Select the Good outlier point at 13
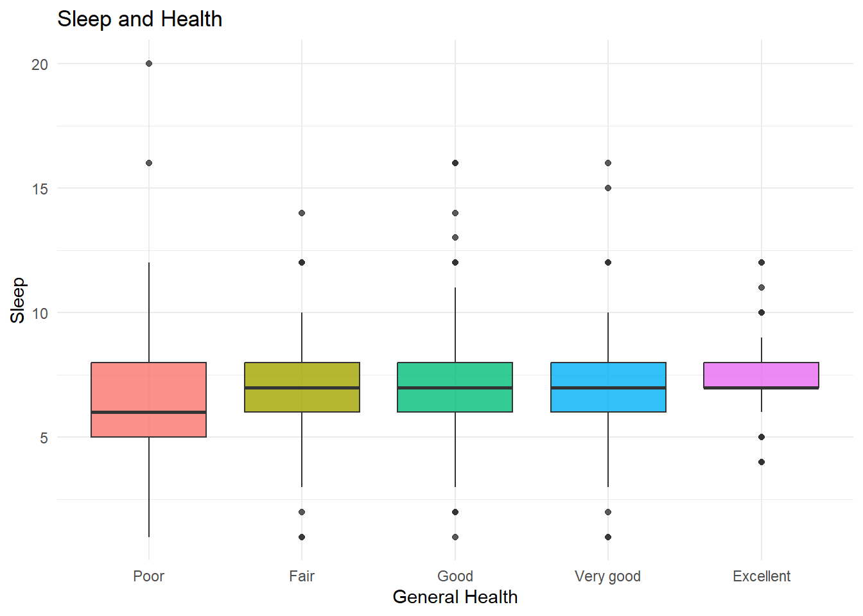Viewport: 863px width, 616px height. point(455,237)
